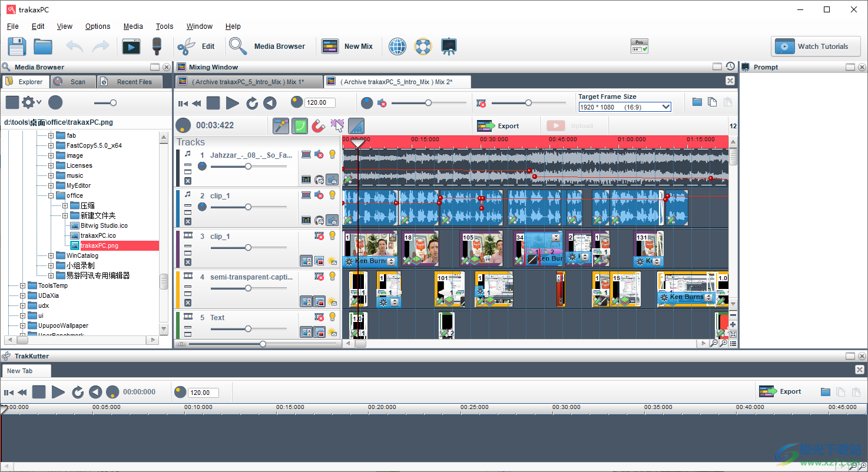868x472 pixels.
Task: Click the Mixing Window tempo field 120.00
Action: point(320,102)
